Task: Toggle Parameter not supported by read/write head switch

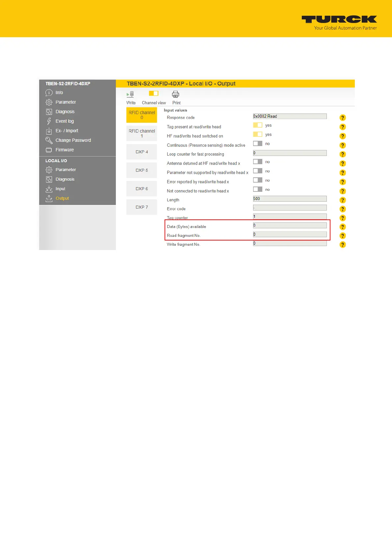Action: click(258, 171)
